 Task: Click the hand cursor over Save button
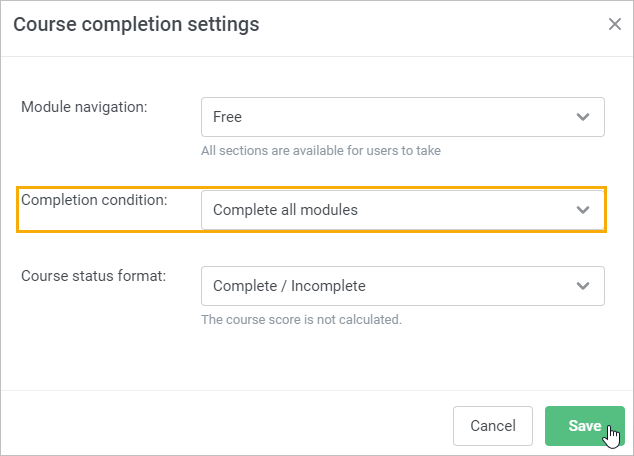[613, 436]
